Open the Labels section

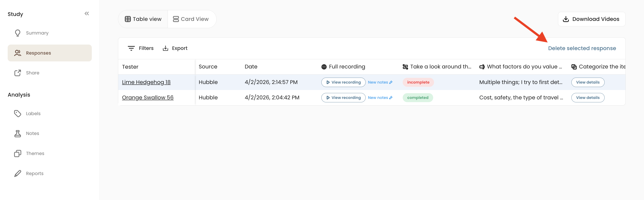pyautogui.click(x=49, y=113)
